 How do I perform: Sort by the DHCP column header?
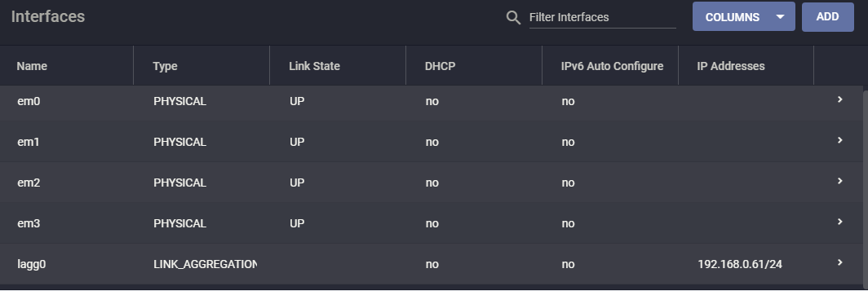click(440, 66)
